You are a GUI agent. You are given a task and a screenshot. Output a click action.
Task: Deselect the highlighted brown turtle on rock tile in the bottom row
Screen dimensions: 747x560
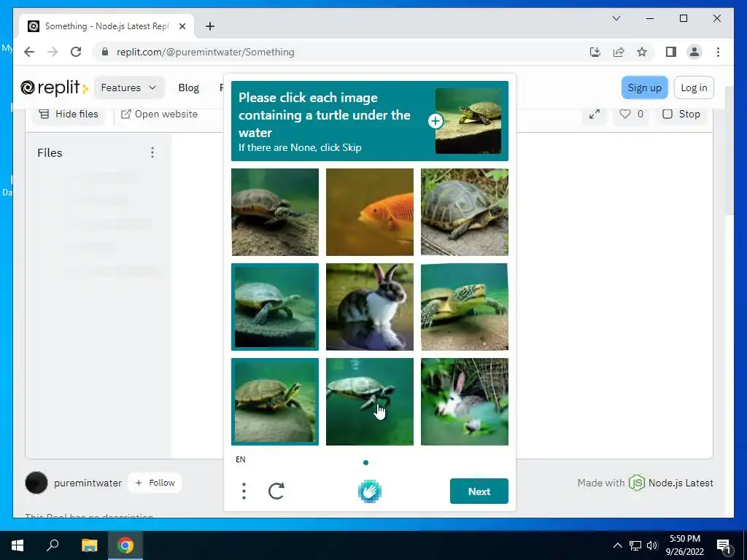[275, 402]
